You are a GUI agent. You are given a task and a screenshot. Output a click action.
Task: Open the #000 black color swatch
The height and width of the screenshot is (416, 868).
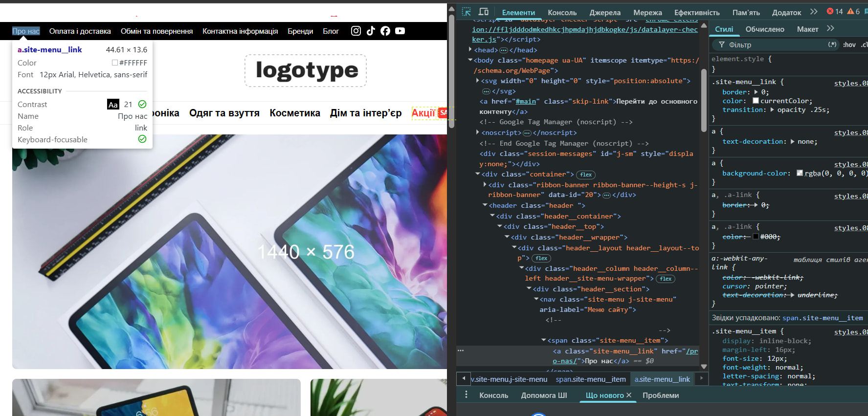[756, 237]
